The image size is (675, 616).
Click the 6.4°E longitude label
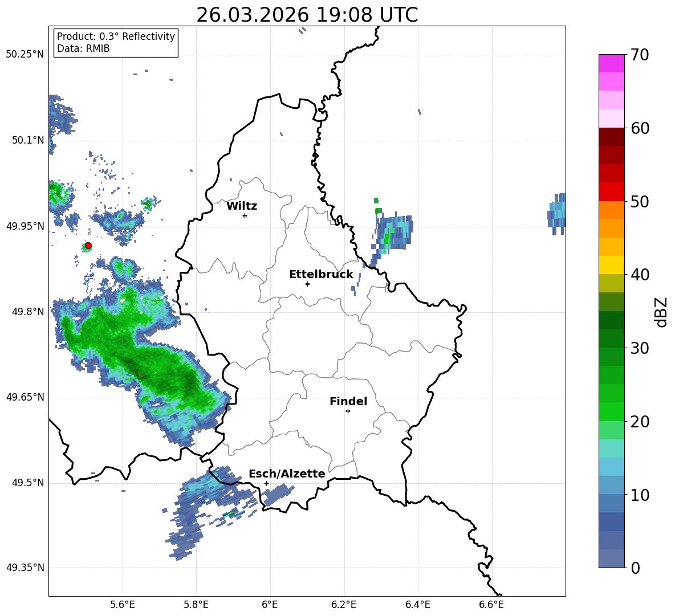click(417, 605)
